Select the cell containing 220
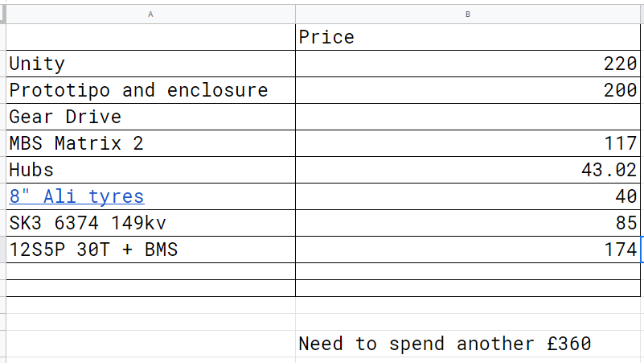 tap(468, 64)
